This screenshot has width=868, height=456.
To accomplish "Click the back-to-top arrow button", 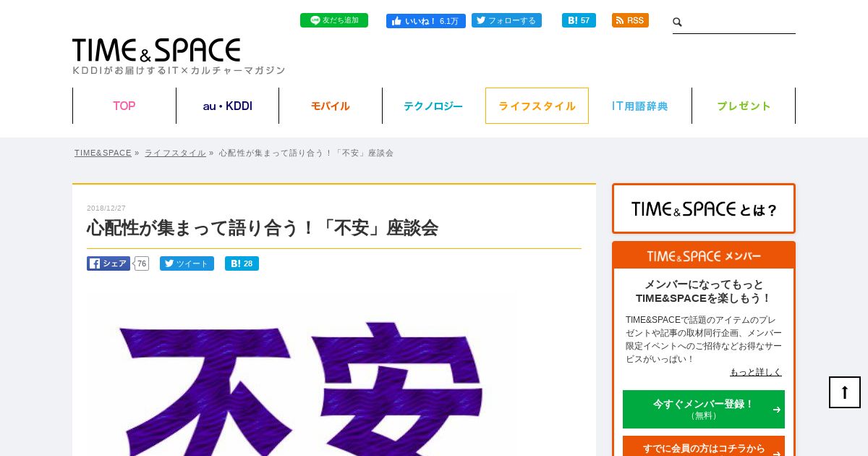I will 845,392.
